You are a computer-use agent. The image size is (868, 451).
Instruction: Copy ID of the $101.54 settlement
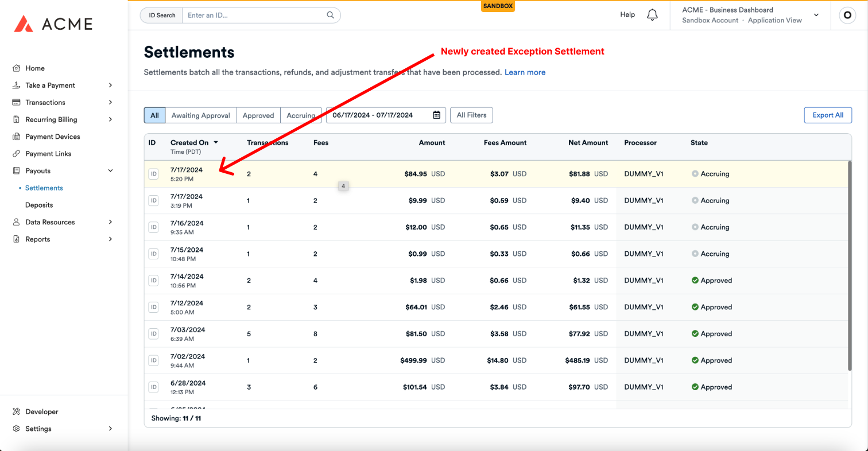click(153, 387)
